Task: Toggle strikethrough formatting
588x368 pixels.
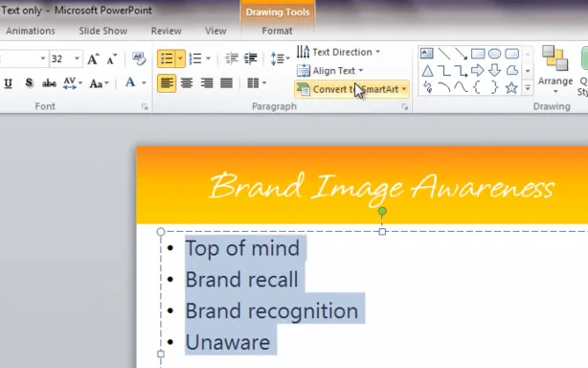Action: pos(49,83)
